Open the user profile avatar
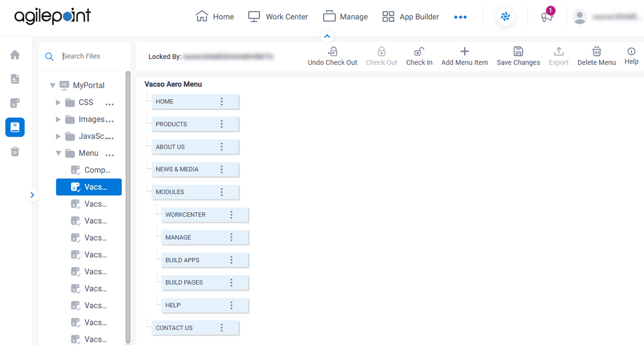644x345 pixels. (x=580, y=17)
